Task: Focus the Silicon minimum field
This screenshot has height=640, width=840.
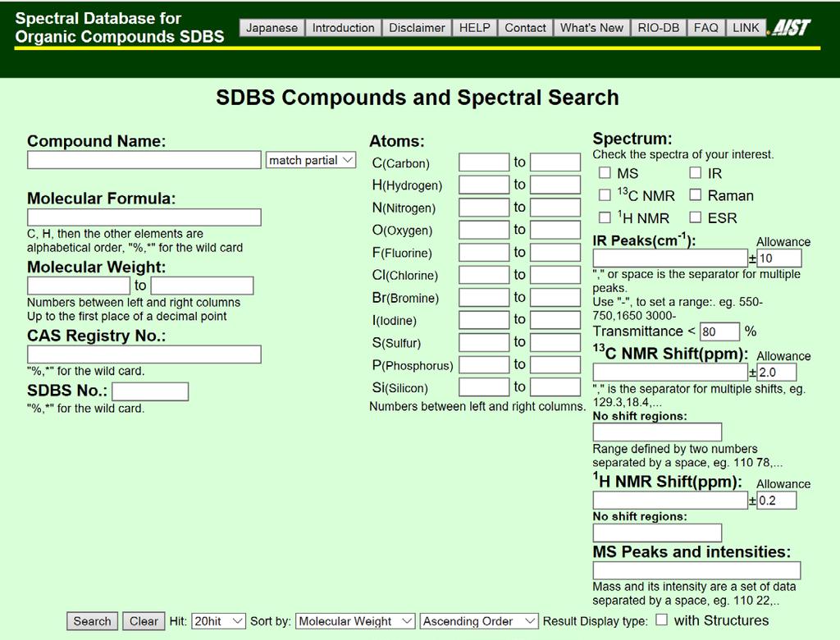Action: 484,387
